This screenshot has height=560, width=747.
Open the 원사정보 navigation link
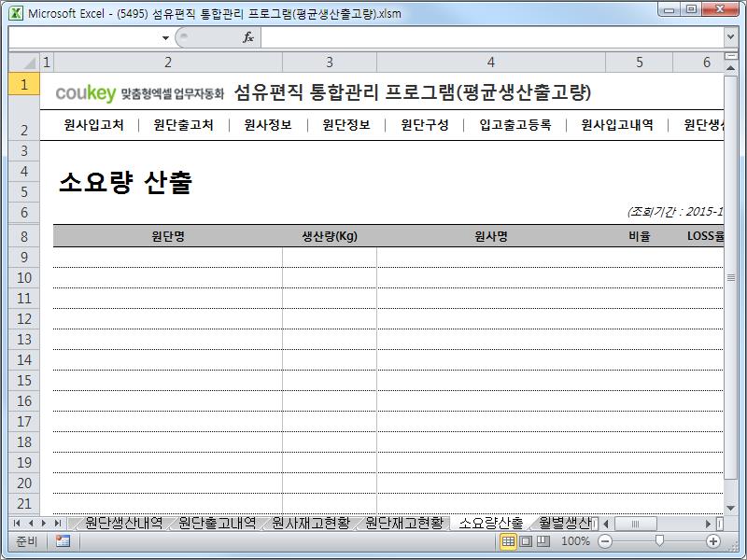pos(268,125)
